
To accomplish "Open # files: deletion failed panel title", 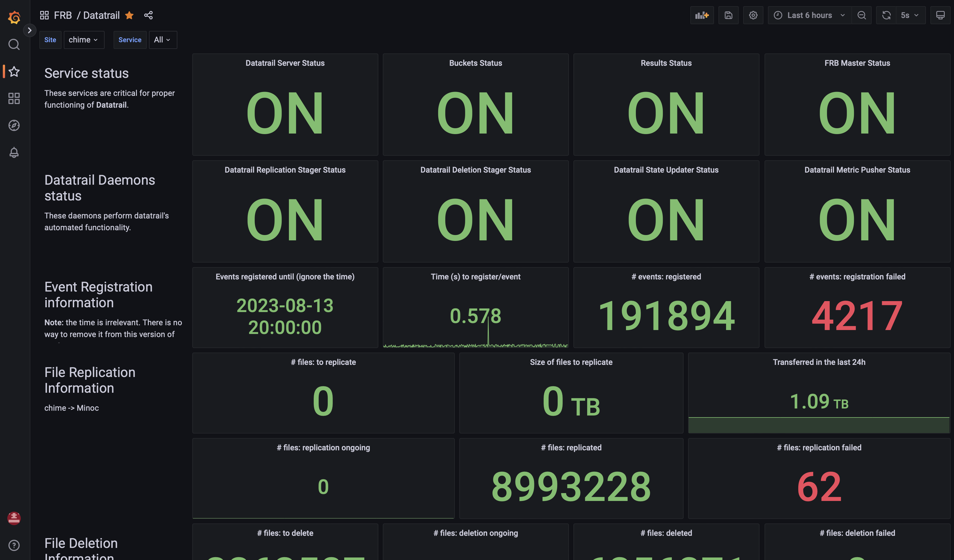I will (857, 534).
